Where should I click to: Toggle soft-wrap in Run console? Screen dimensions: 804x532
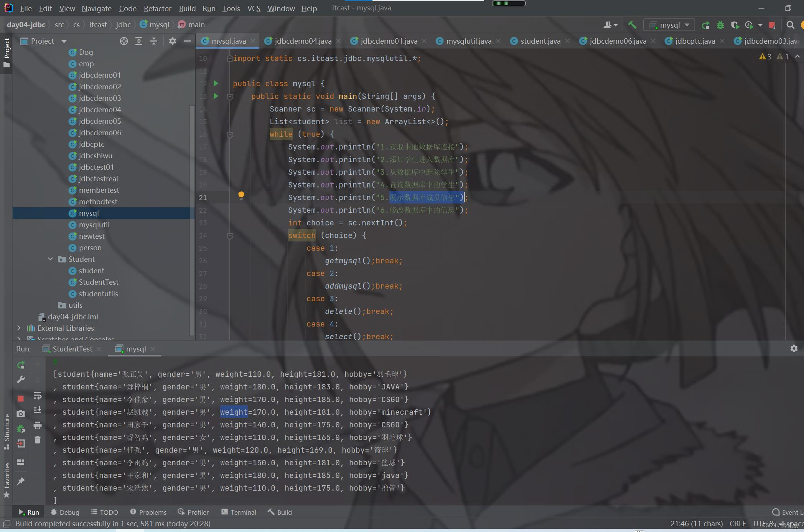tap(38, 395)
